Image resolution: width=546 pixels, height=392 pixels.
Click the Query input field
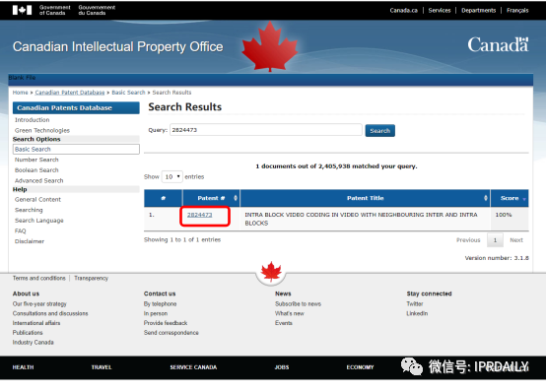point(266,130)
